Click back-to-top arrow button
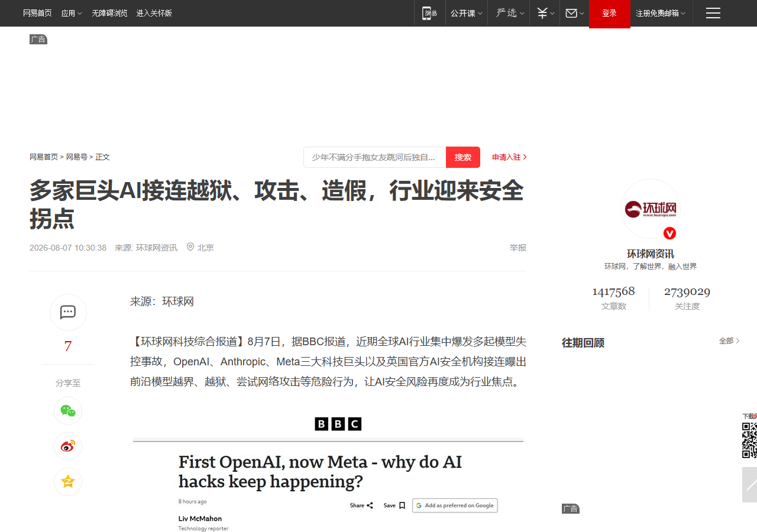The width and height of the screenshot is (757, 532). point(750,485)
